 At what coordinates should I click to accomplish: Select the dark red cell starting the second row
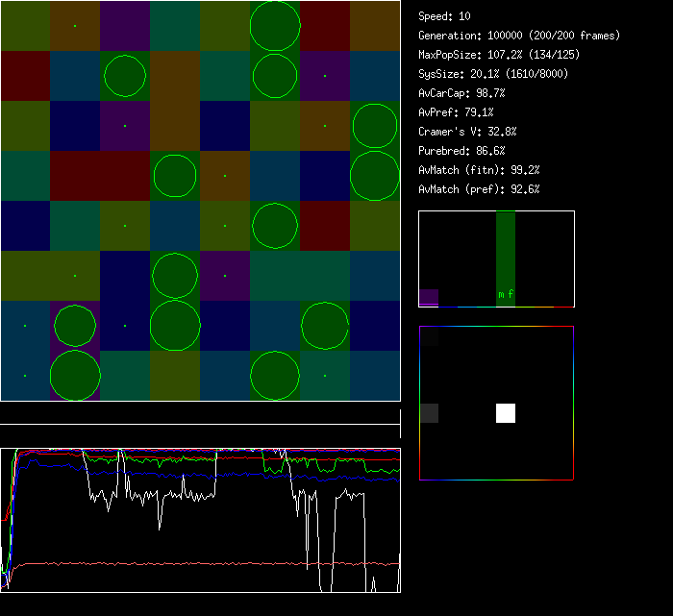tap(25, 76)
